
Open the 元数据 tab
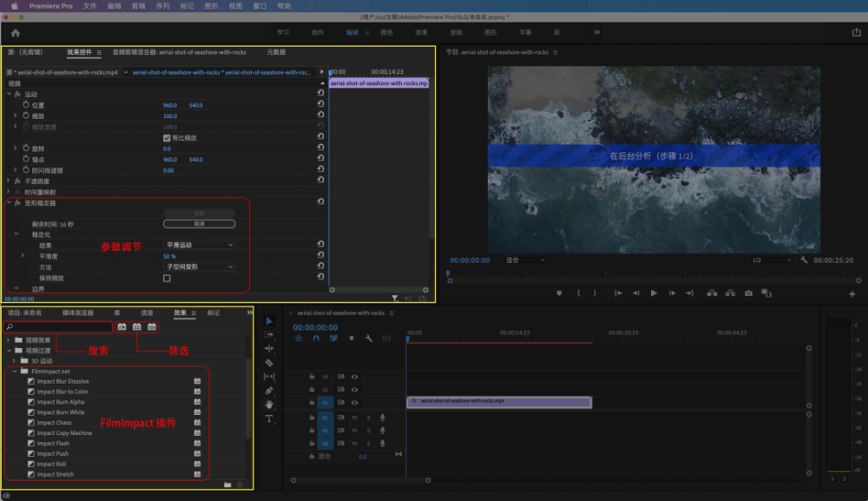[276, 52]
